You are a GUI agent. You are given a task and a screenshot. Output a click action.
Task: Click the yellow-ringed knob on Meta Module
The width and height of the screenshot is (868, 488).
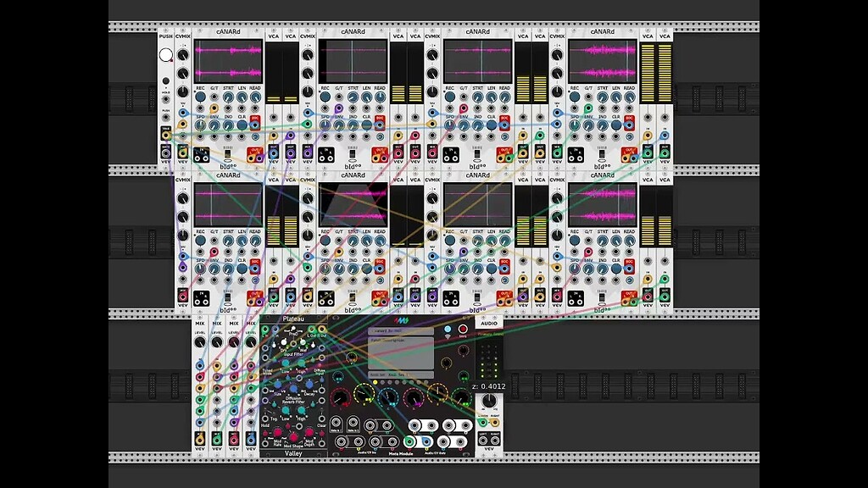[364, 394]
